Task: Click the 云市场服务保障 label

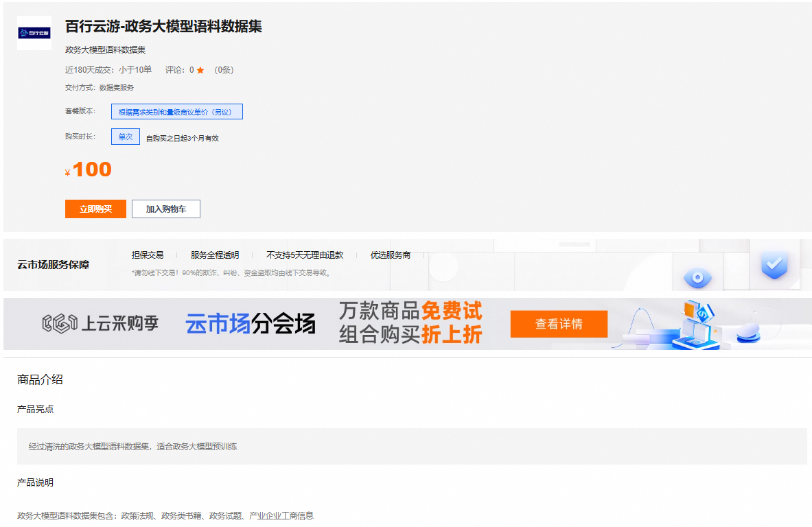Action: click(54, 265)
